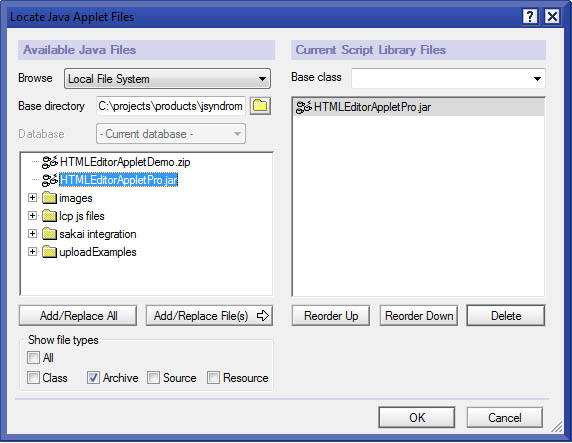Image resolution: width=572 pixels, height=443 pixels.
Task: Tick the Resource file type checkbox
Action: 213,378
